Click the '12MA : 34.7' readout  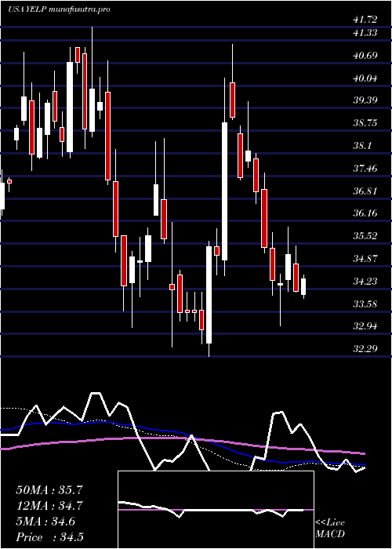(49, 506)
